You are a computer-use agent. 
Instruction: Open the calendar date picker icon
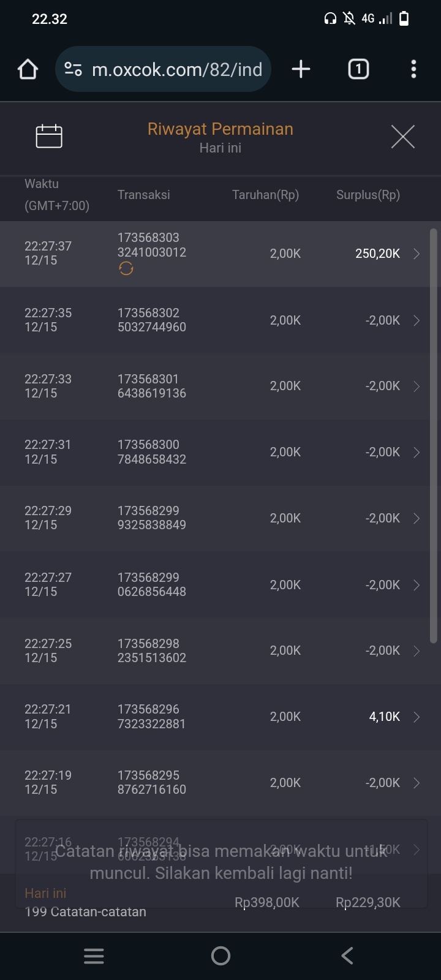click(x=49, y=136)
